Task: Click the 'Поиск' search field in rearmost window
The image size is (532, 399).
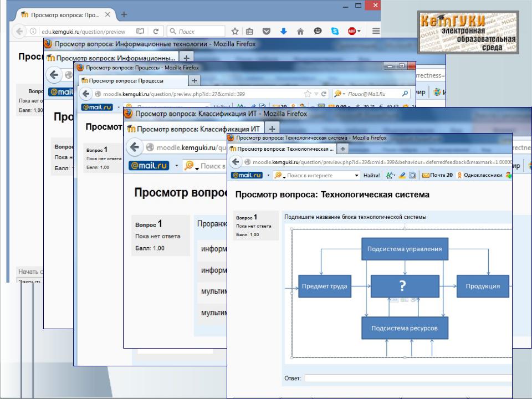Action: coord(196,31)
